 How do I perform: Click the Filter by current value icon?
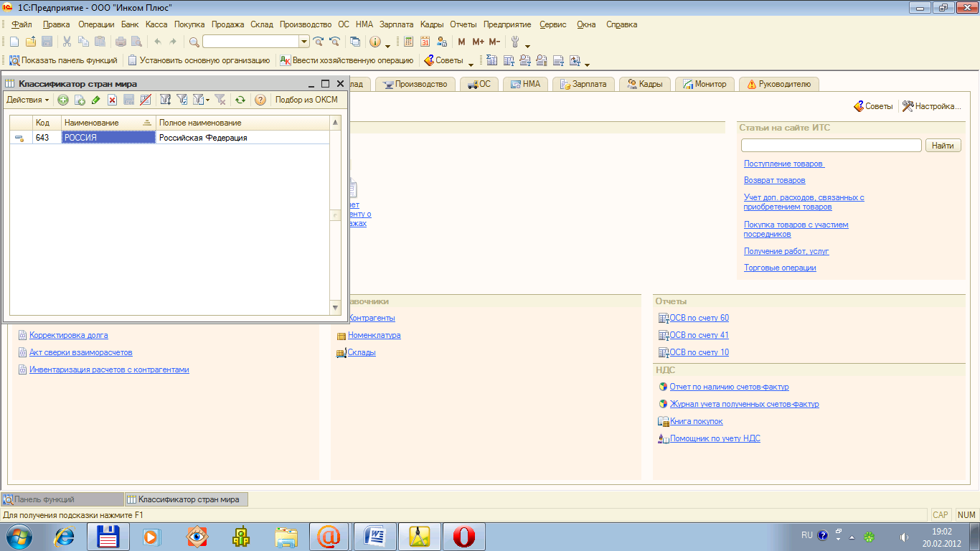point(182,100)
